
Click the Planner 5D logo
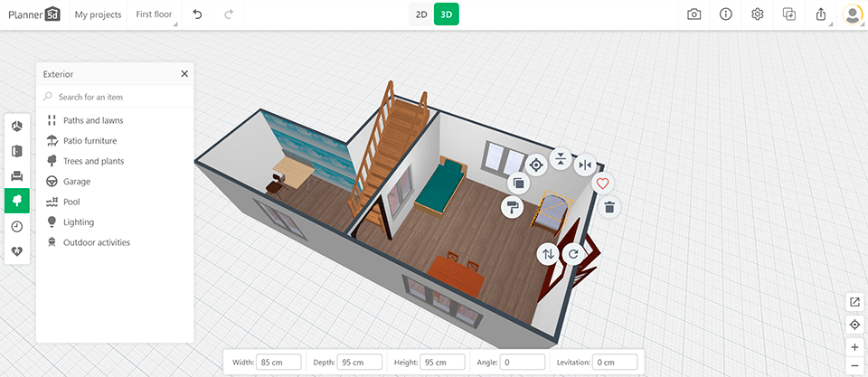[x=34, y=14]
